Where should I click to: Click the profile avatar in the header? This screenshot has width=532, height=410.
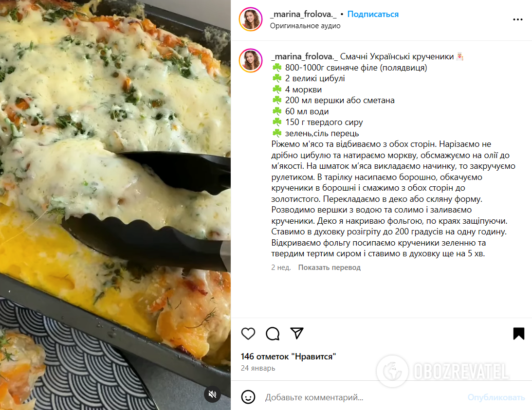click(x=251, y=19)
